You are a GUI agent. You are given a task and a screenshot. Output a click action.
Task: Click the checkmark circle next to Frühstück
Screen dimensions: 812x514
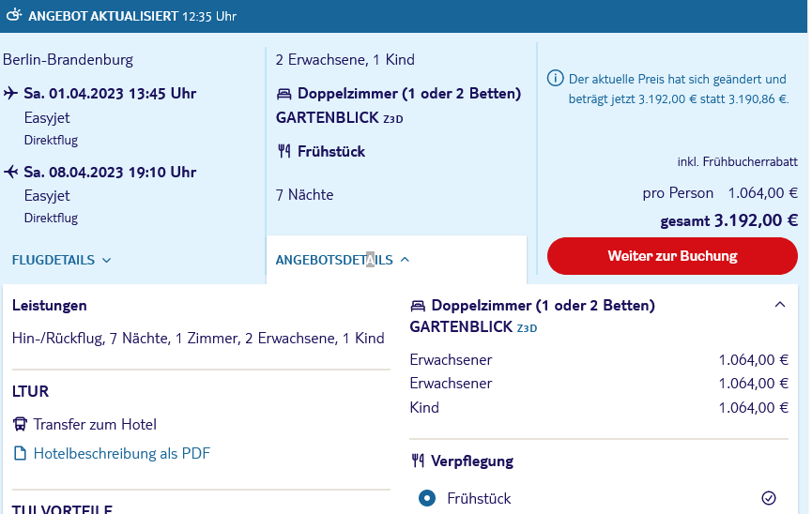click(769, 498)
